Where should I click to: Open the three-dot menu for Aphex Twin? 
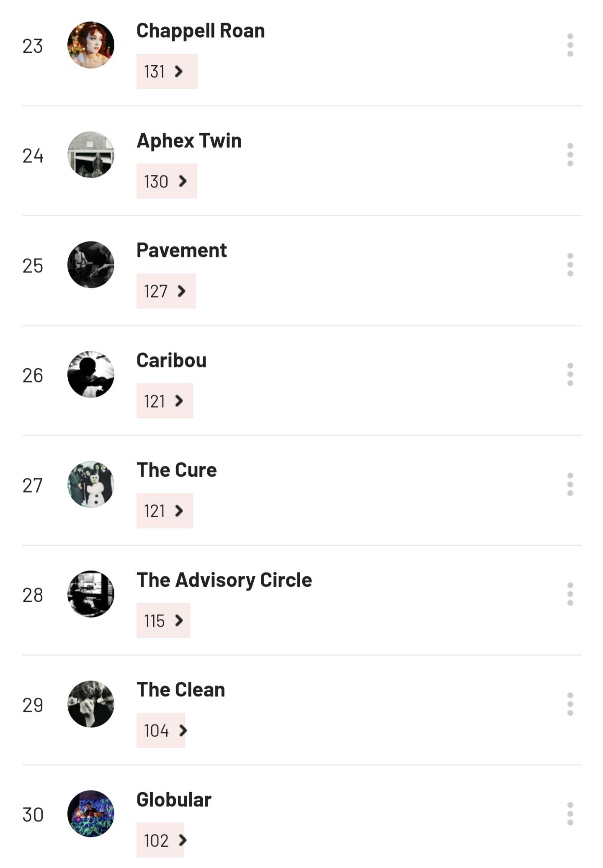[x=570, y=155]
